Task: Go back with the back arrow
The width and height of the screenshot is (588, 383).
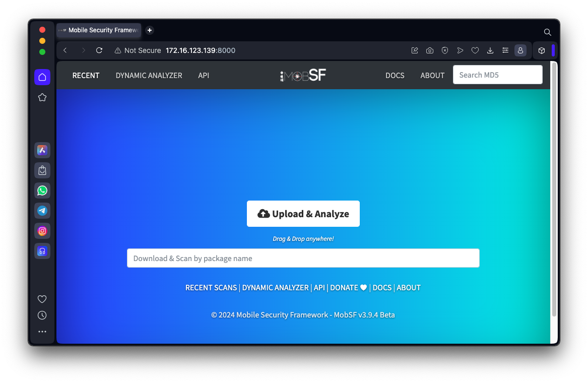Action: point(66,50)
